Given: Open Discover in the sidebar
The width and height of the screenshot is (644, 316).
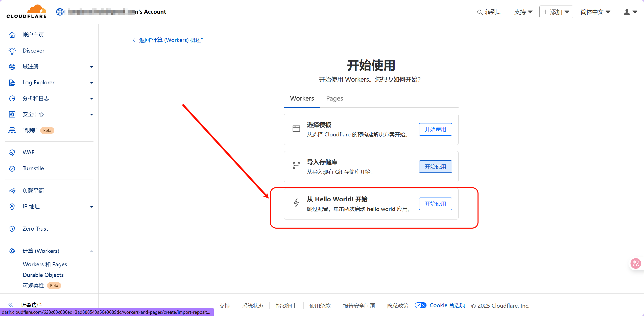Looking at the screenshot, I should (34, 51).
